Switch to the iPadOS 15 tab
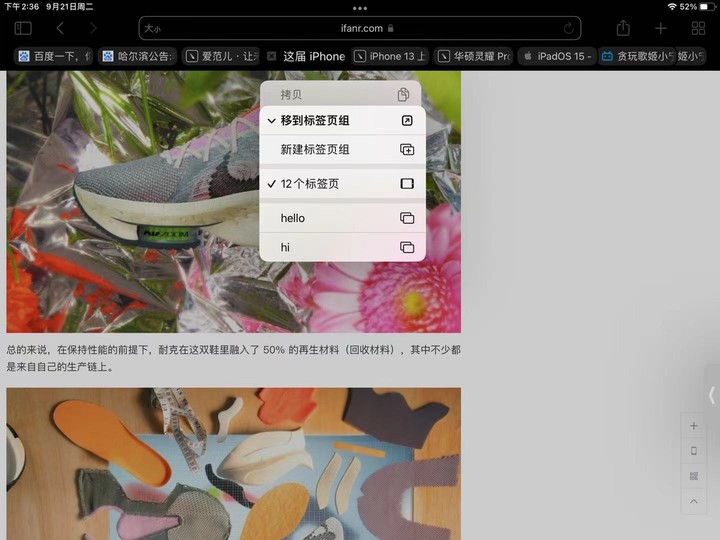The height and width of the screenshot is (540, 720). pos(558,57)
